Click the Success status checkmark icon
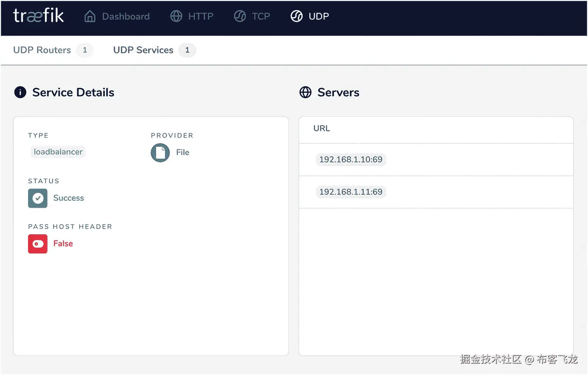The height and width of the screenshot is (375, 588). [38, 198]
